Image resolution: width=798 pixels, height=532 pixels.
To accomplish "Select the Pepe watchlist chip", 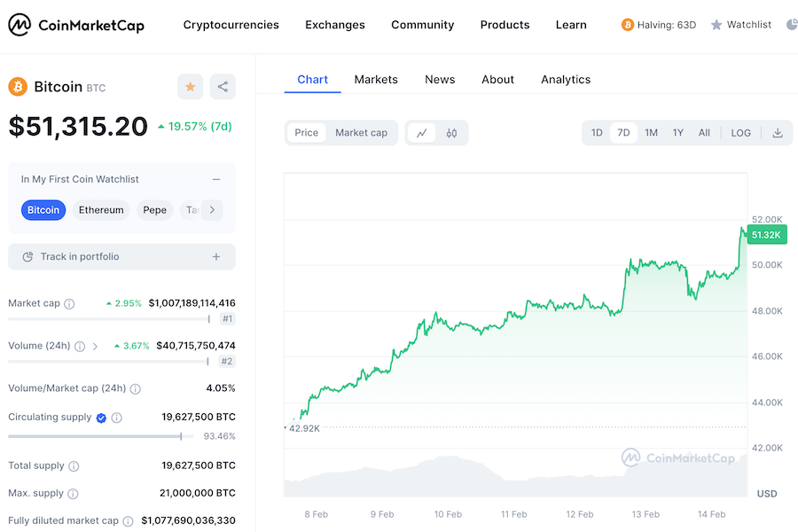I will (x=154, y=210).
